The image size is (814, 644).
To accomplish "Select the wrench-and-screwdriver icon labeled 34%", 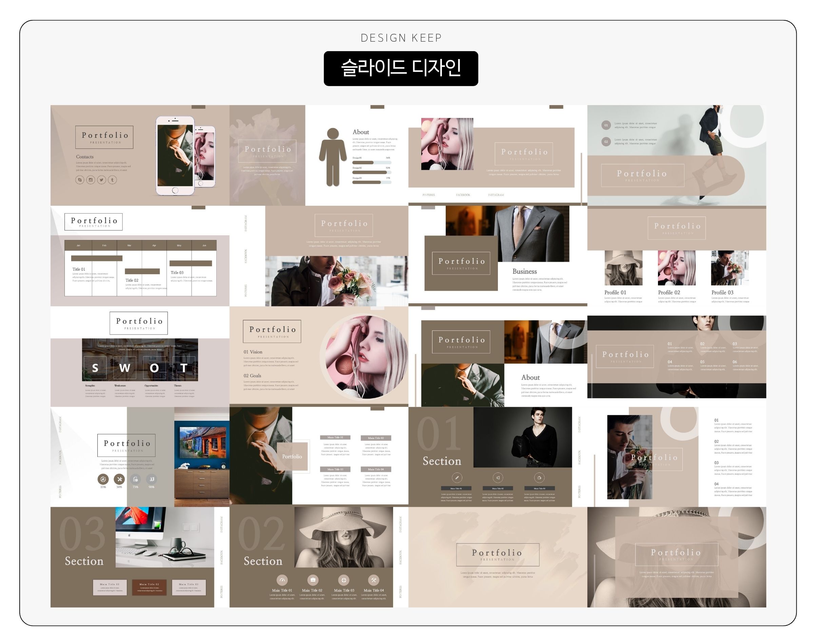I will (x=119, y=479).
